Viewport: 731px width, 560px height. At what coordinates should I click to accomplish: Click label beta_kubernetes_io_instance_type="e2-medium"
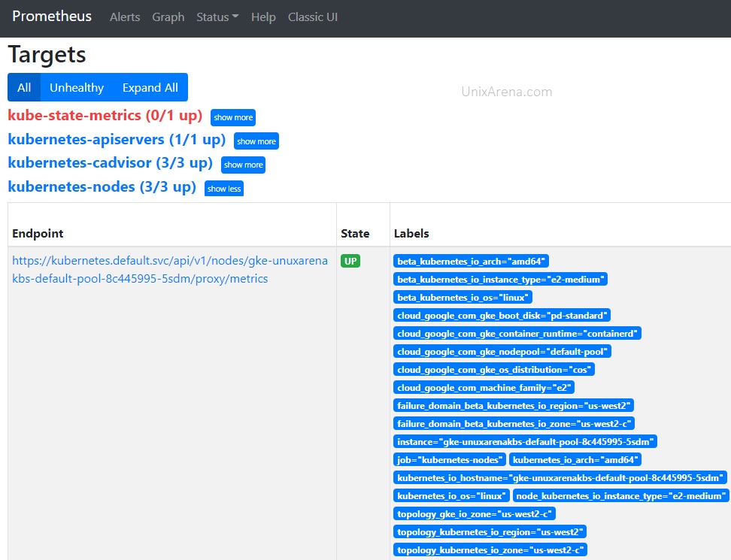500,280
